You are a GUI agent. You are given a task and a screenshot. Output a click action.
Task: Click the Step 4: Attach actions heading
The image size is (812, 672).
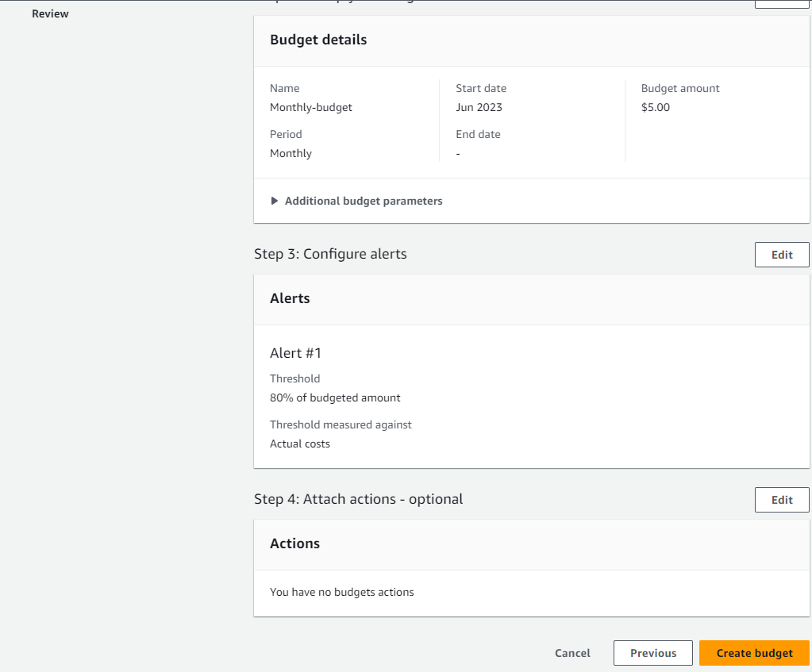click(x=358, y=499)
